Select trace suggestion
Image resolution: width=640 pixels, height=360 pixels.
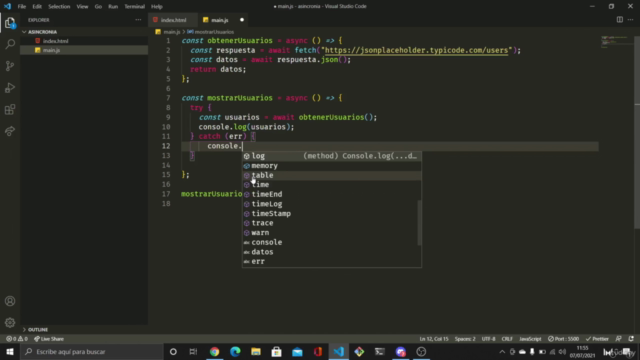click(x=331, y=223)
